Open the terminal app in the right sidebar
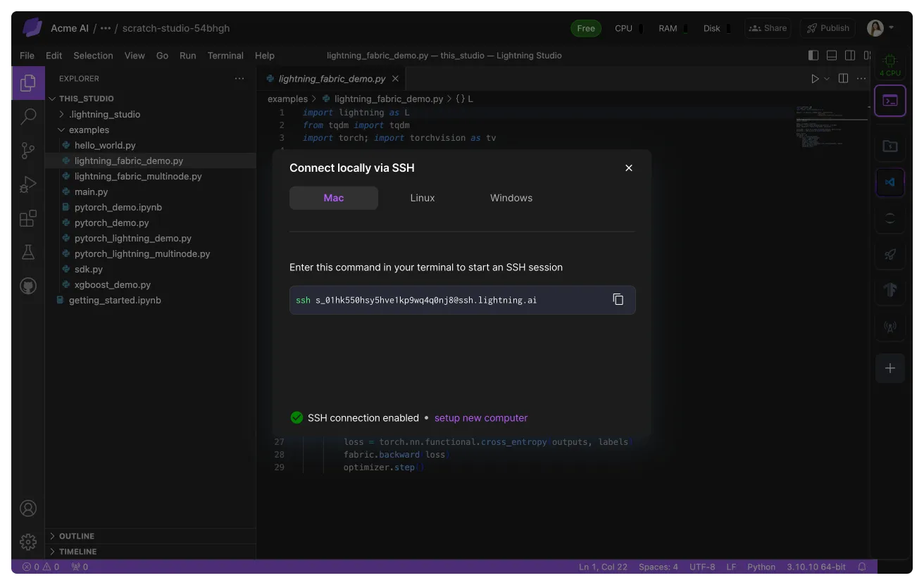The width and height of the screenshot is (924, 585). (x=890, y=101)
